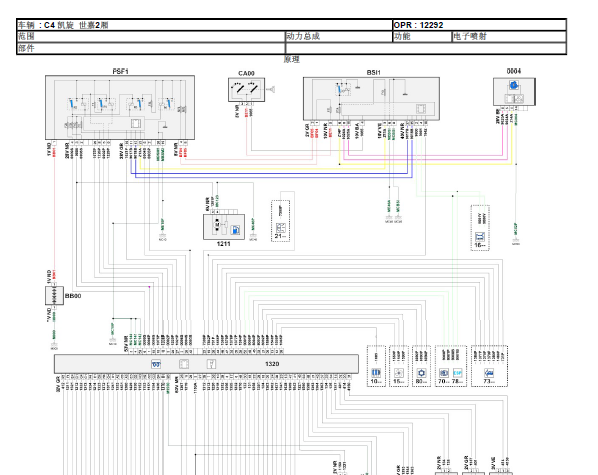Click the fuel pump icon in component 1211
This screenshot has height=475, width=598.
click(x=236, y=230)
